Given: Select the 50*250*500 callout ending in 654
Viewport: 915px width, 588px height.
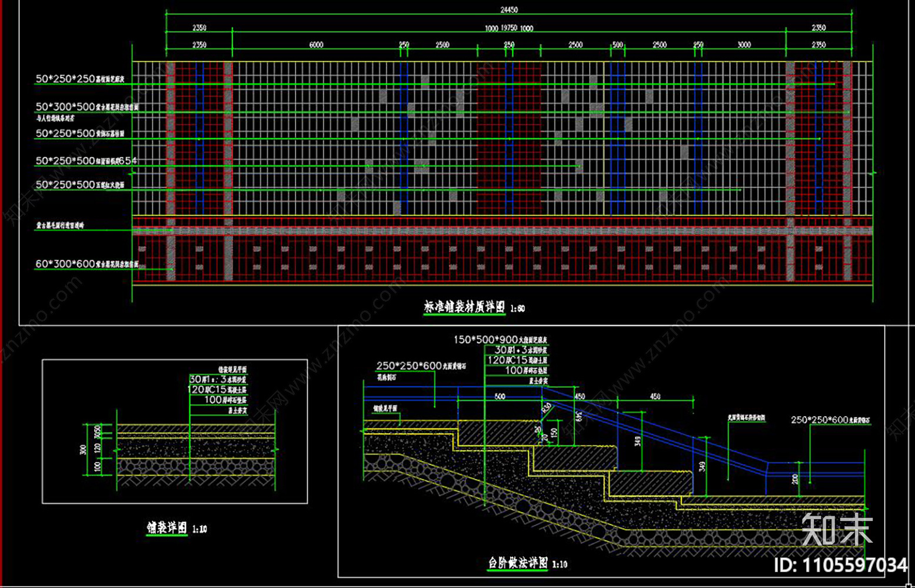Looking at the screenshot, I should tap(86, 161).
